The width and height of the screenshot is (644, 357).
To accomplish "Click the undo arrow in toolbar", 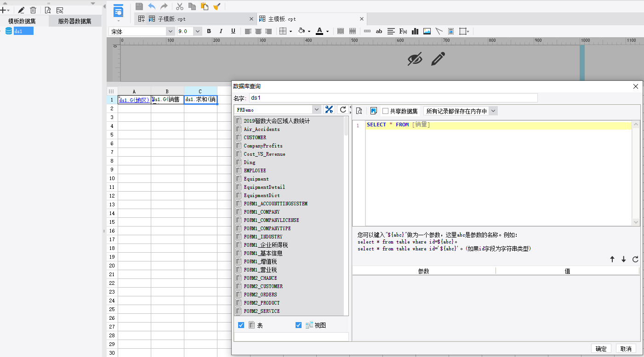I will point(152,6).
